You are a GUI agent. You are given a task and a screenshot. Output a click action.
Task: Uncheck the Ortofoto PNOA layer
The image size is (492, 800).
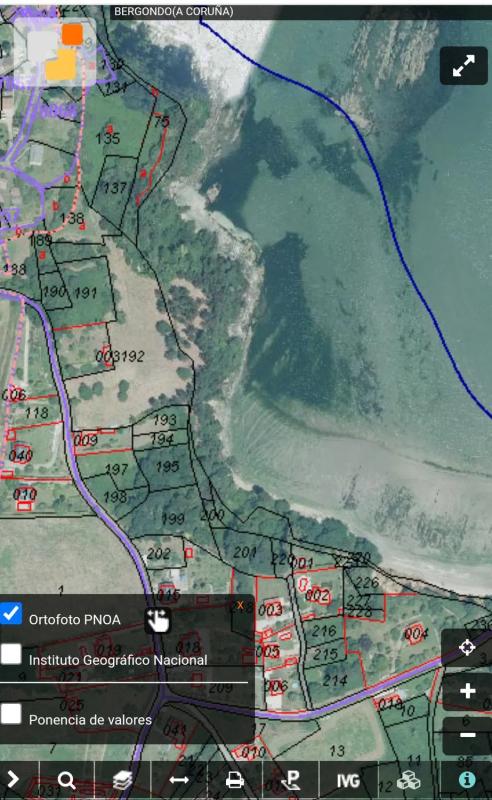[11, 613]
